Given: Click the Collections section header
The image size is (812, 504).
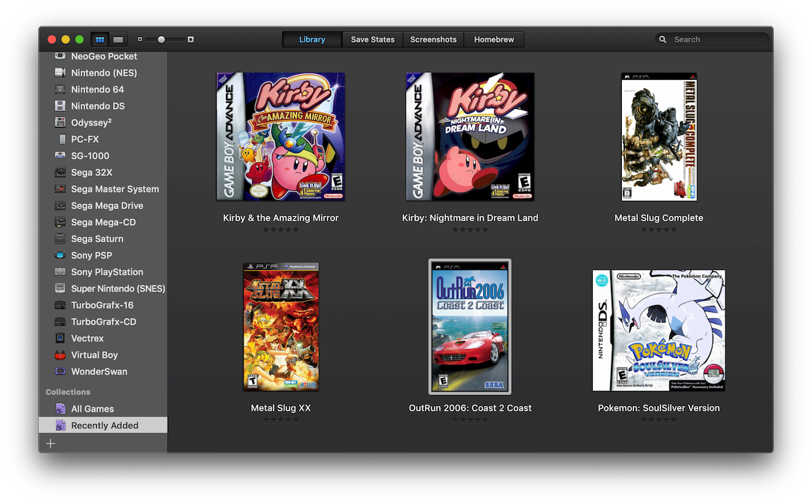Looking at the screenshot, I should point(68,392).
